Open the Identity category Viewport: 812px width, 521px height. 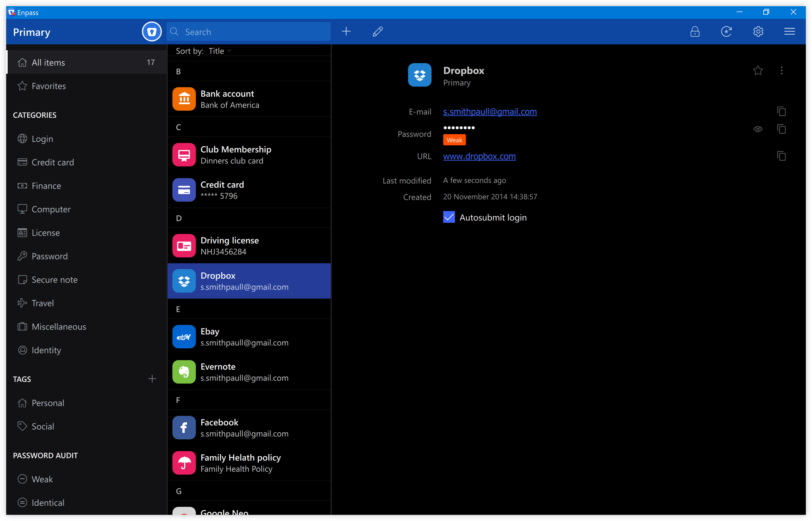[87, 350]
